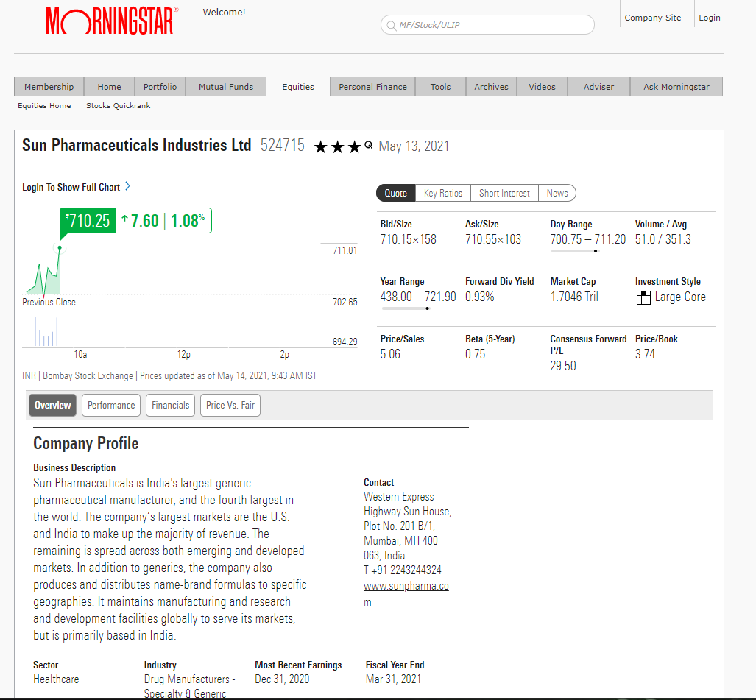Click the Price/Sales value 5.06
The image size is (756, 700).
(390, 354)
